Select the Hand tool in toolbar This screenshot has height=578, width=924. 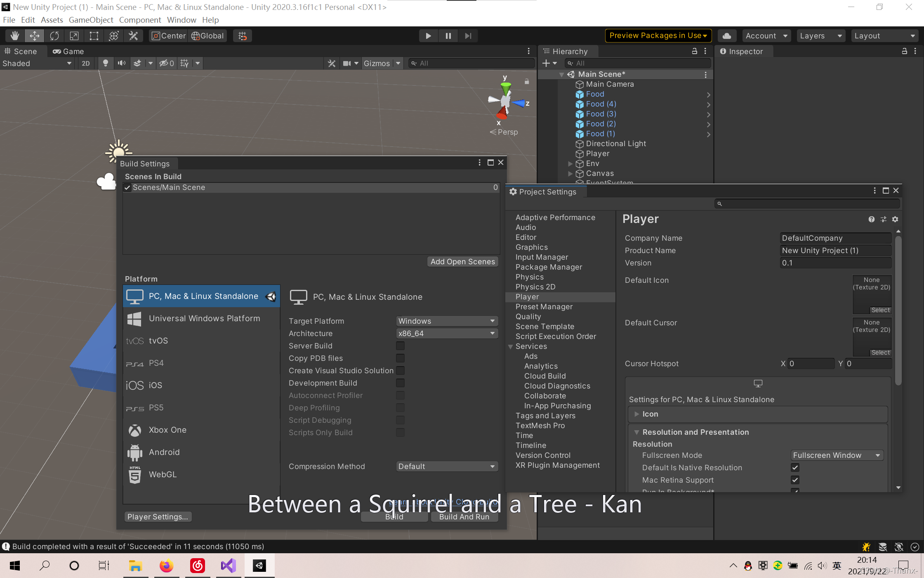pos(15,36)
